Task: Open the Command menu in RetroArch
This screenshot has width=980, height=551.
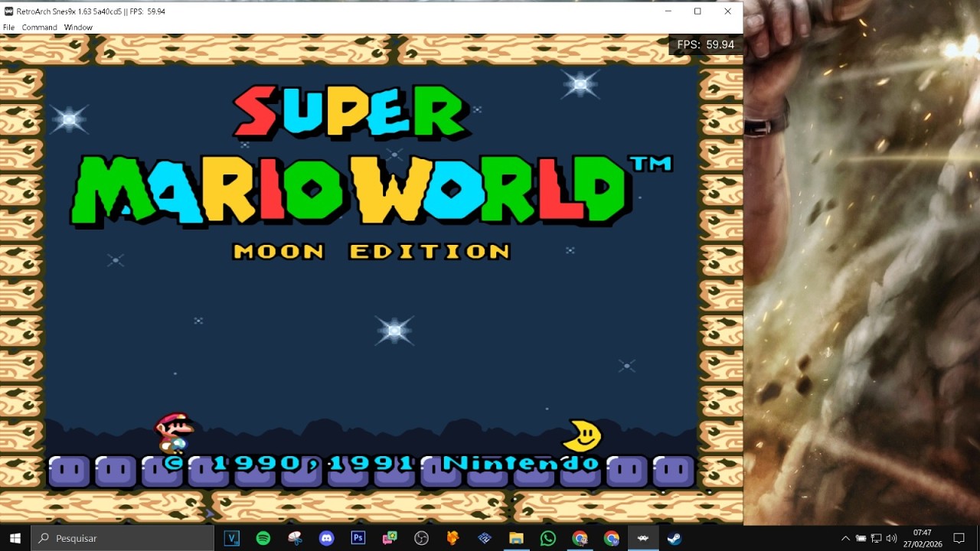Action: (39, 27)
